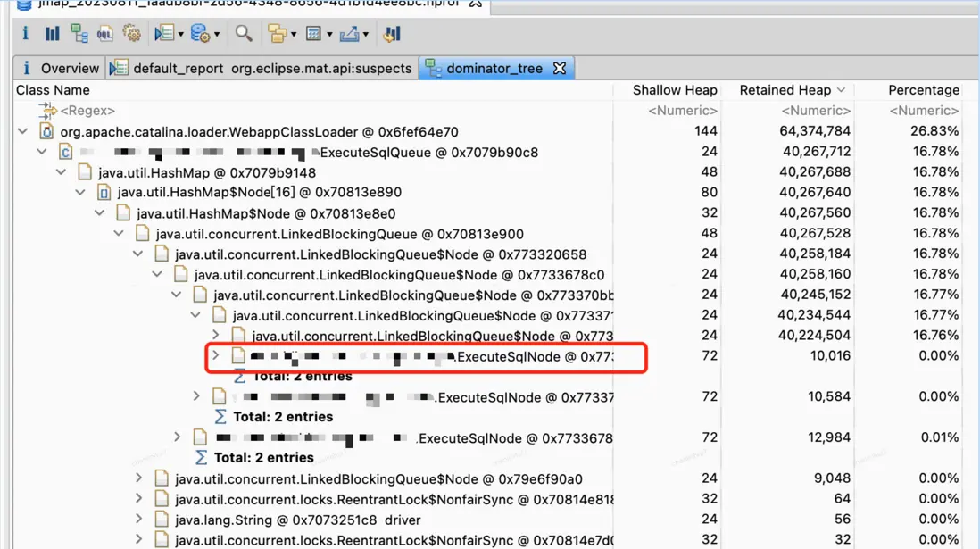Expand the java.lang.String driver node
Screen dimensions: 980x549
click(138, 519)
